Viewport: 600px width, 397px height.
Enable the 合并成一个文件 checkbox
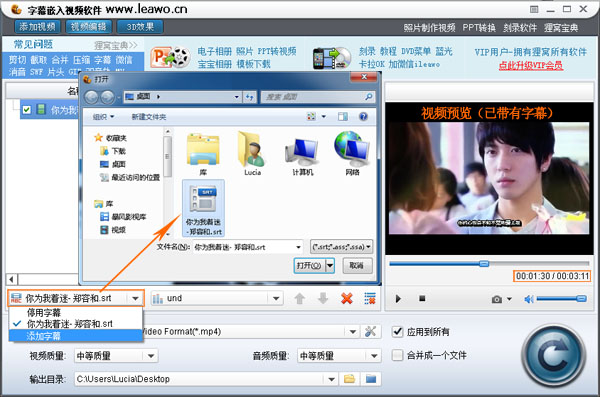click(398, 355)
